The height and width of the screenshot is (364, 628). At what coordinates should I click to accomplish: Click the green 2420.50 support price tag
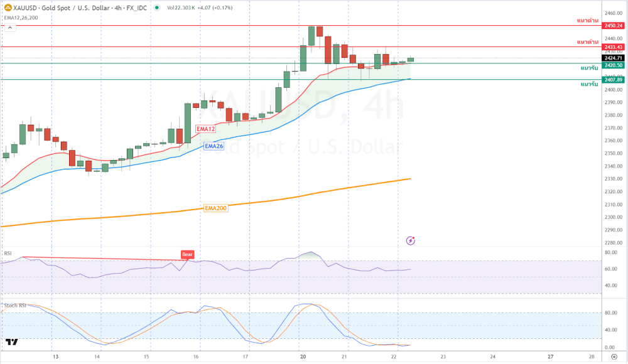(613, 65)
